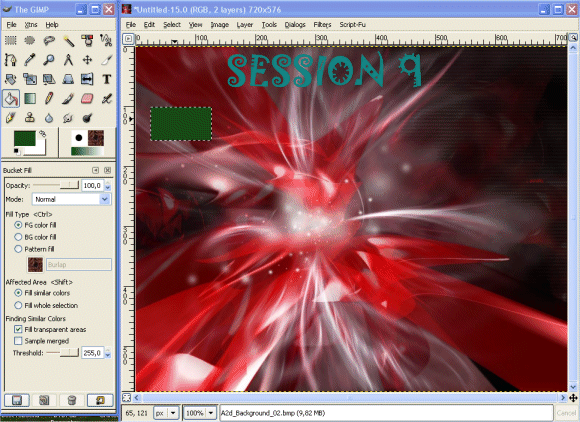Click the Burlap pattern thumbnail
Viewport: 580px width, 422px height.
36,264
